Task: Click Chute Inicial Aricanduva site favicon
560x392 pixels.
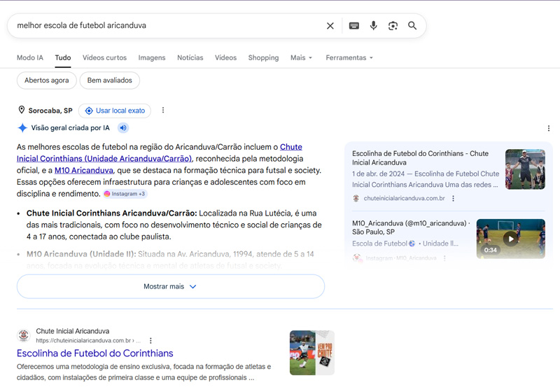Action: tap(24, 335)
